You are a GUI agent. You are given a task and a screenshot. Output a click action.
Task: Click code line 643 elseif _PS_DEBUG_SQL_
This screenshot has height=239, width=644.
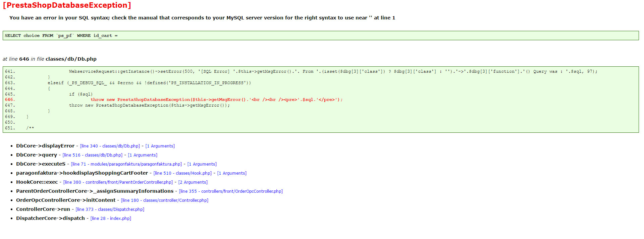[149, 83]
